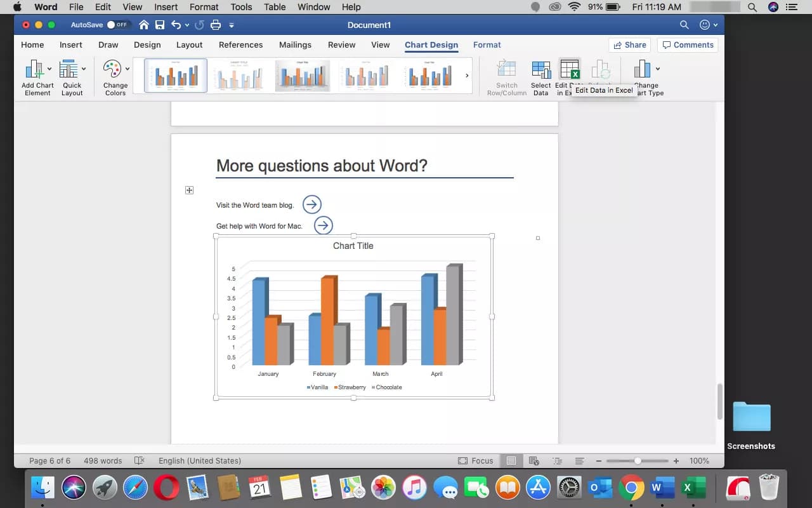Switch to the Layout ribbon tab
The height and width of the screenshot is (508, 812).
pyautogui.click(x=189, y=44)
